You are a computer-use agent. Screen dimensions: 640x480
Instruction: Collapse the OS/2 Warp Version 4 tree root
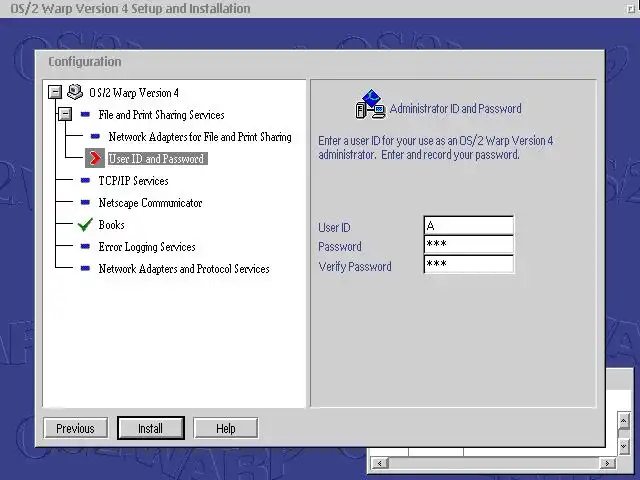[55, 92]
